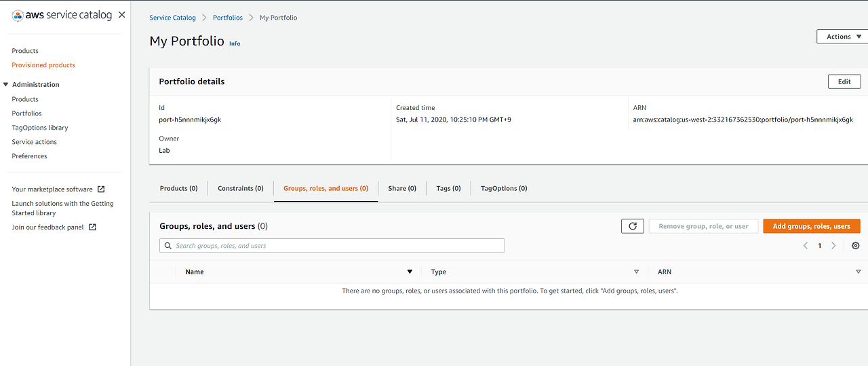
Task: Collapse the Administration section
Action: (x=6, y=85)
